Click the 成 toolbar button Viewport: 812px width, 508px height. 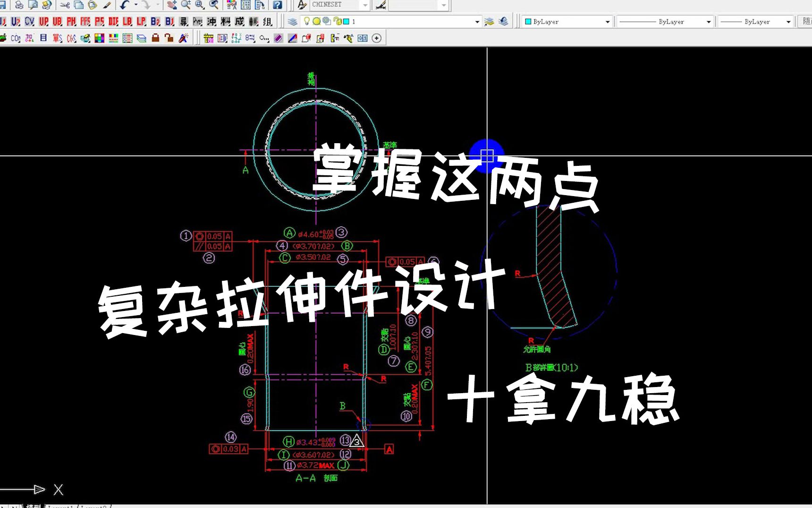click(x=239, y=22)
